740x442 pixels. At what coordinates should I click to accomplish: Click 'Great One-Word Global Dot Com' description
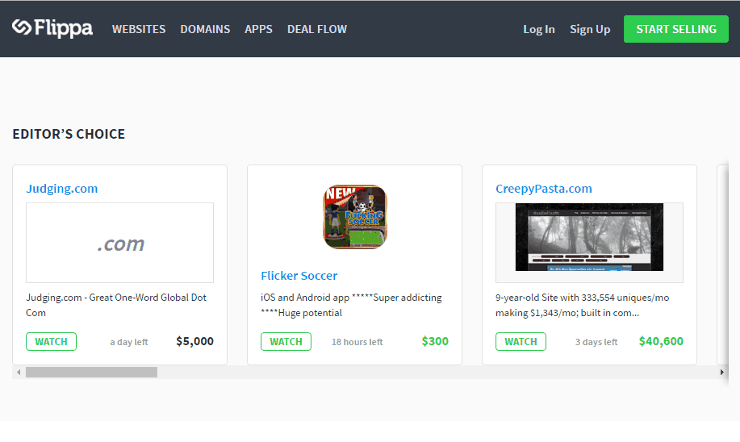[x=116, y=305]
